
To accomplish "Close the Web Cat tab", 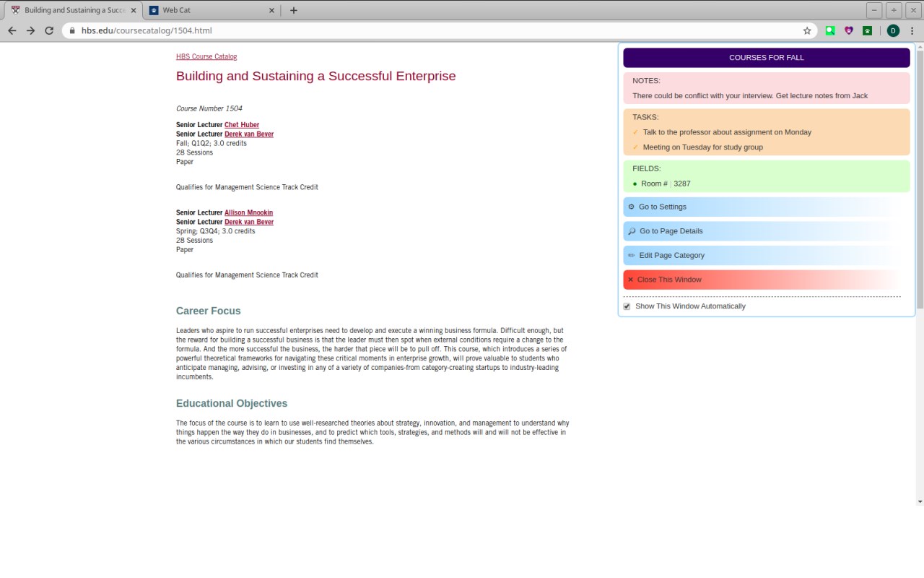I will click(x=271, y=10).
